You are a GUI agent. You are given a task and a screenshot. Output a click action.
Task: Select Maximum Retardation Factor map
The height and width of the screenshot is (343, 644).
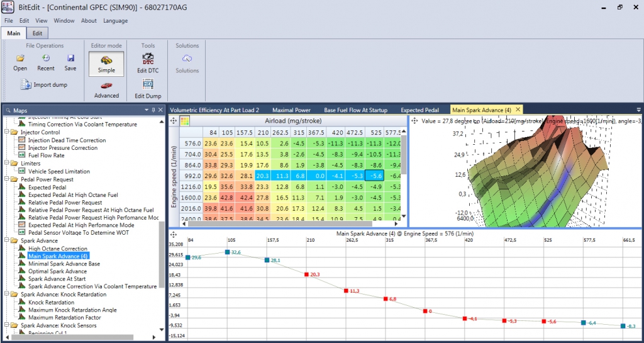[65, 318]
